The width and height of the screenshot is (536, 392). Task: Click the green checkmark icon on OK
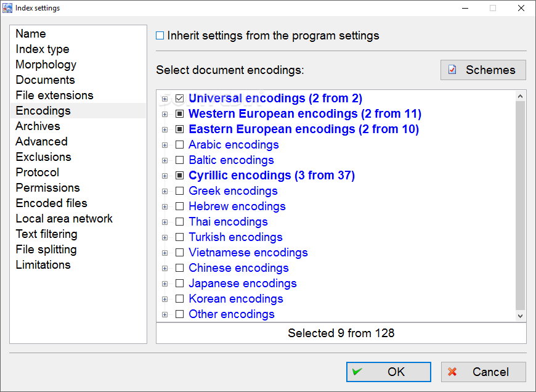(357, 372)
